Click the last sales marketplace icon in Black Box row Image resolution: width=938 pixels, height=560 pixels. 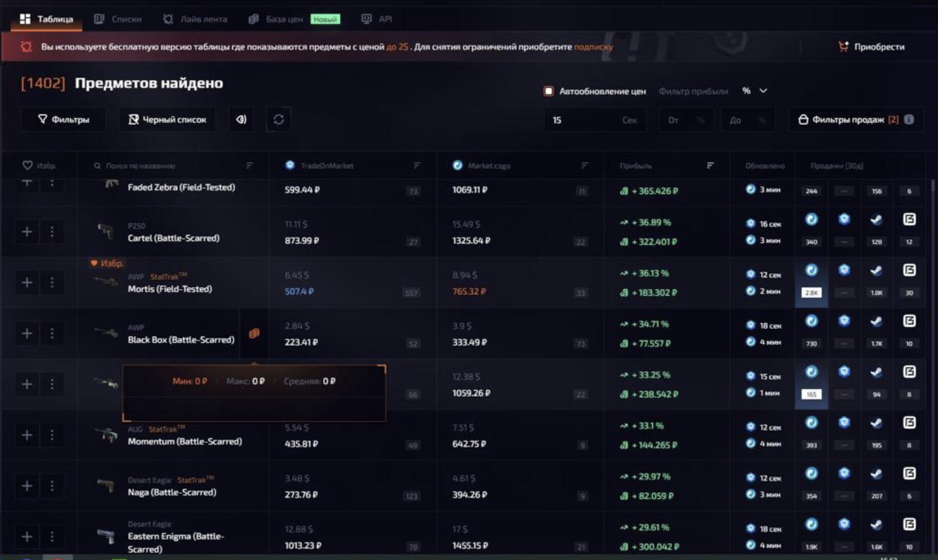point(909,321)
